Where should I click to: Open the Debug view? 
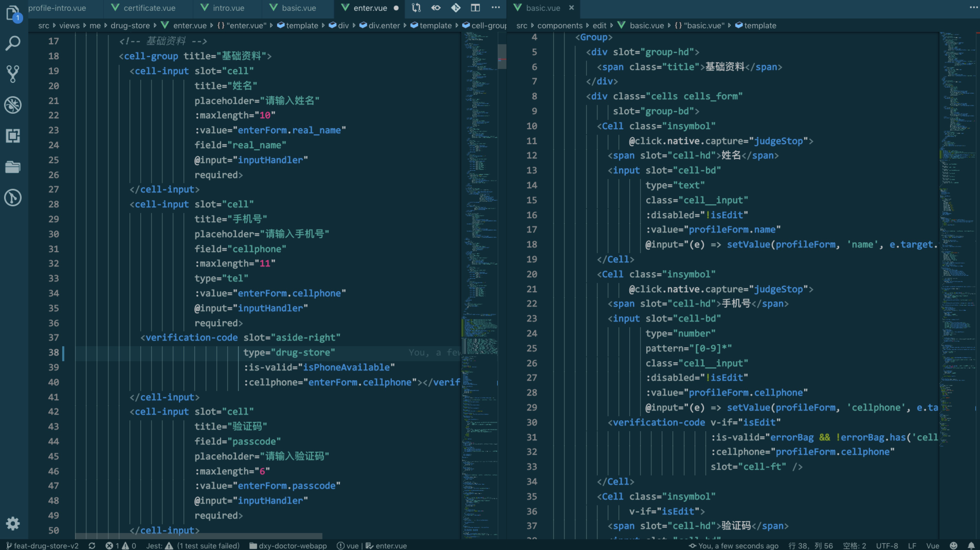[13, 105]
